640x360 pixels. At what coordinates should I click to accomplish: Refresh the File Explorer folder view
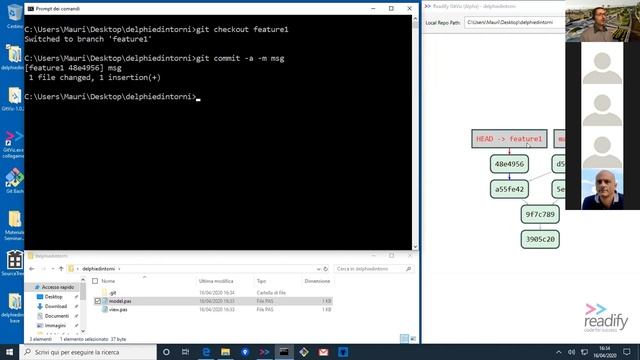point(326,269)
